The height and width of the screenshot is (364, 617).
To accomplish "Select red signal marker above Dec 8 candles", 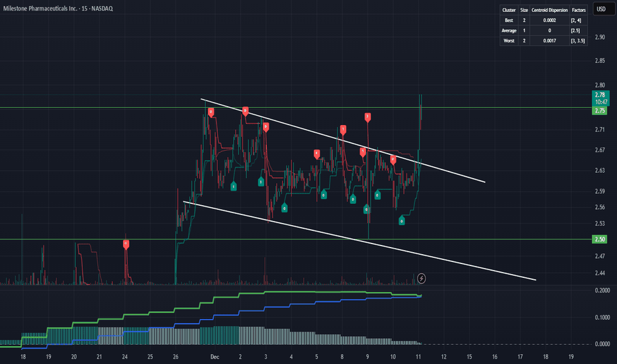I will pyautogui.click(x=343, y=130).
